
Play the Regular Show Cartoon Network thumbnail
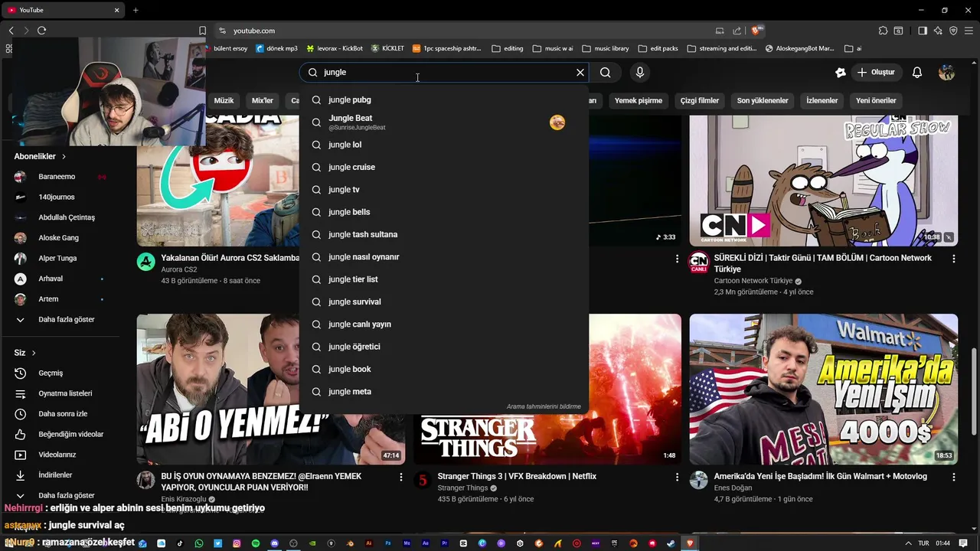click(824, 181)
